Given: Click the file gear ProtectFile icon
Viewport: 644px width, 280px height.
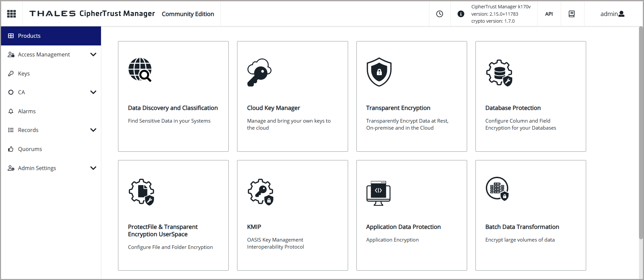Looking at the screenshot, I should (x=141, y=192).
